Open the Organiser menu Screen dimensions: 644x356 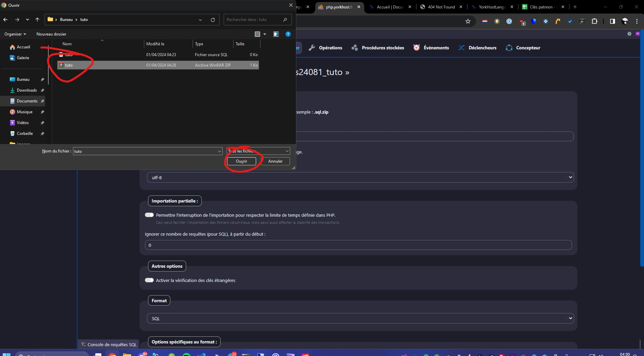[15, 34]
